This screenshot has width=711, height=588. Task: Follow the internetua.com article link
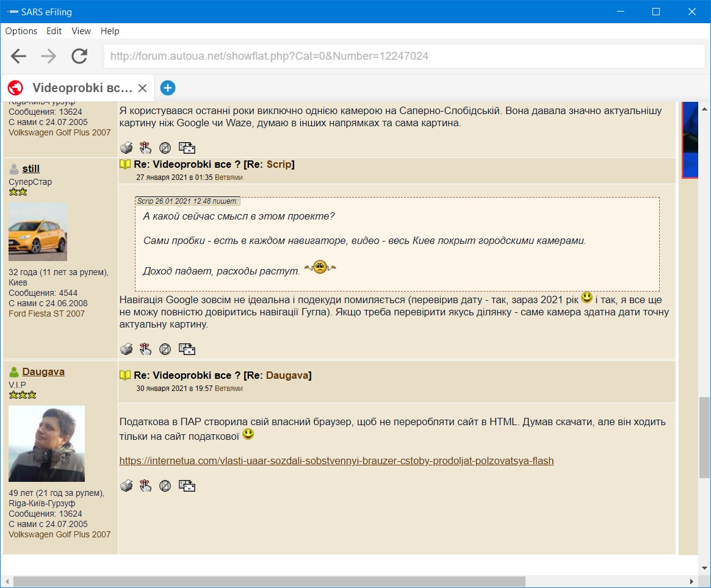coord(336,461)
